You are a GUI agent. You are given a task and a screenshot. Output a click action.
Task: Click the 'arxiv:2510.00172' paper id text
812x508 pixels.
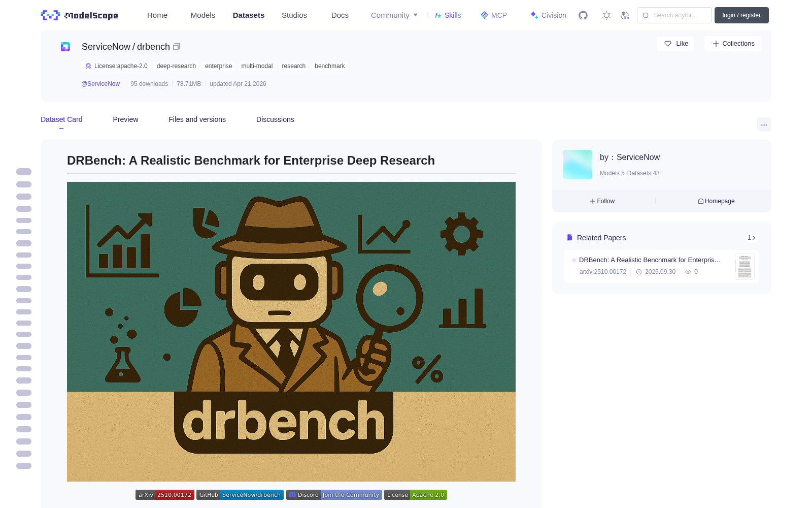coord(603,272)
